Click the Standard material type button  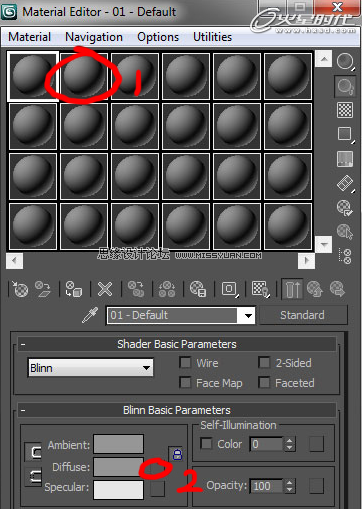point(302,315)
